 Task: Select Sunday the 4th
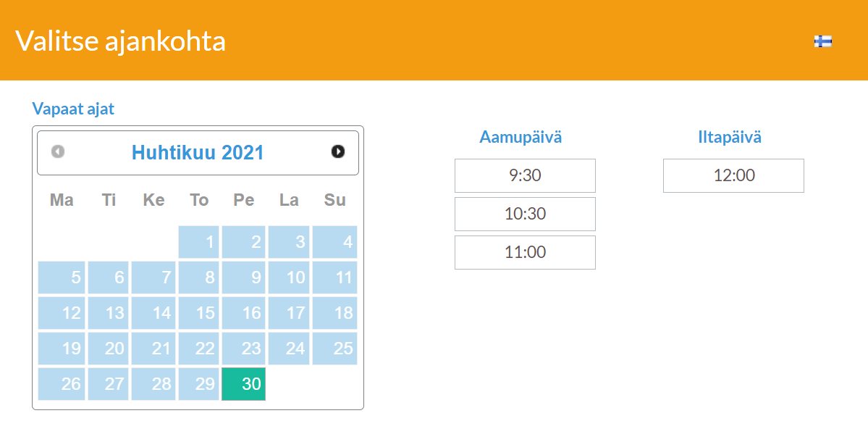coord(334,242)
